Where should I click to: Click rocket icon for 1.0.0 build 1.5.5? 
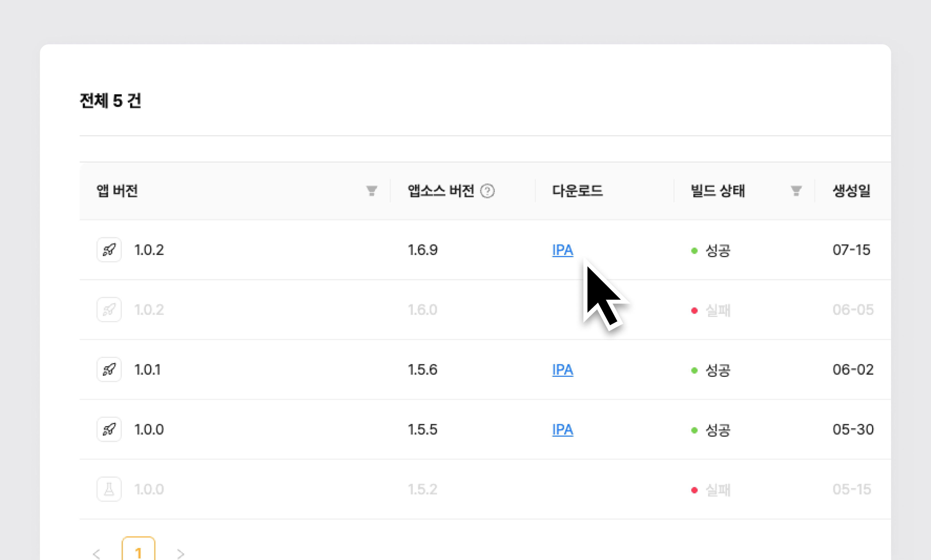coord(109,430)
